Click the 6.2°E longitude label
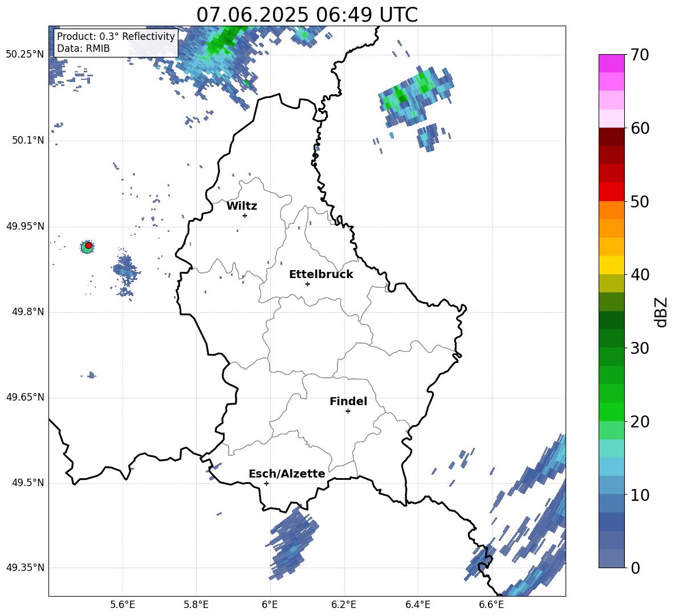This screenshot has height=616, width=675. (344, 605)
